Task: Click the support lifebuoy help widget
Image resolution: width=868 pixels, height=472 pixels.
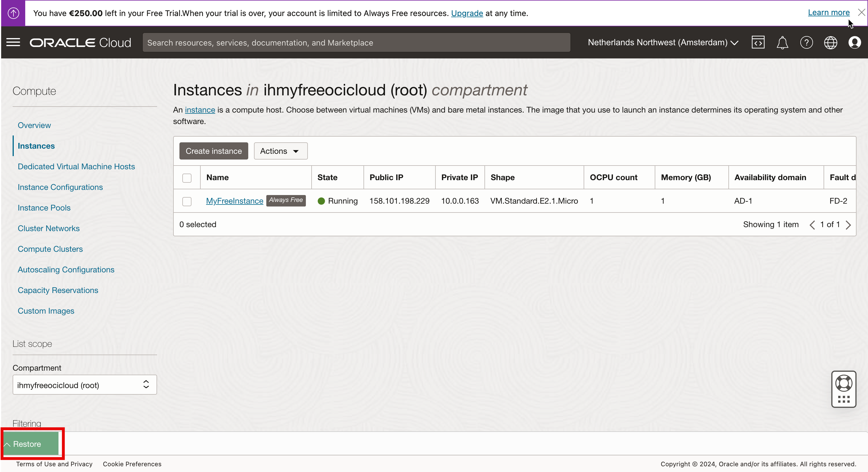Action: click(x=843, y=383)
